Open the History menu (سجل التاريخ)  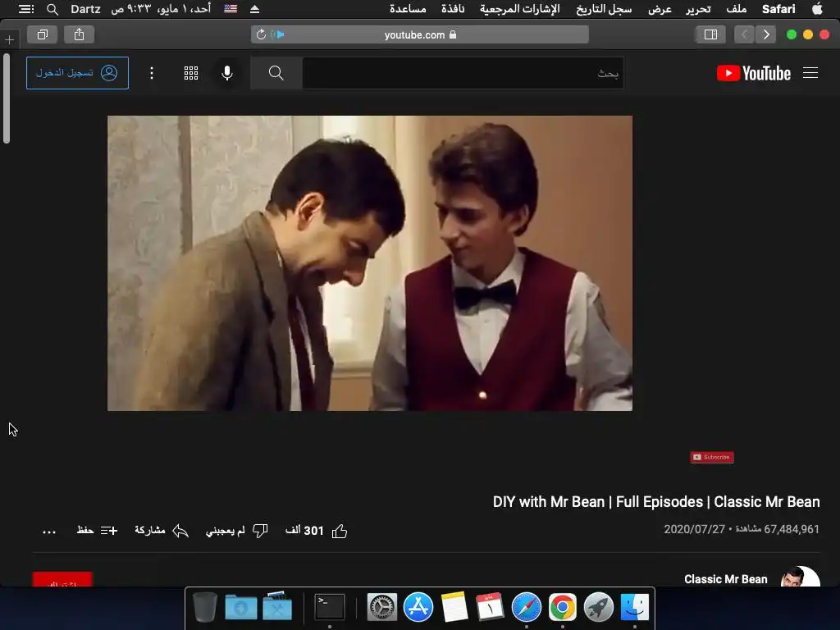click(x=604, y=8)
